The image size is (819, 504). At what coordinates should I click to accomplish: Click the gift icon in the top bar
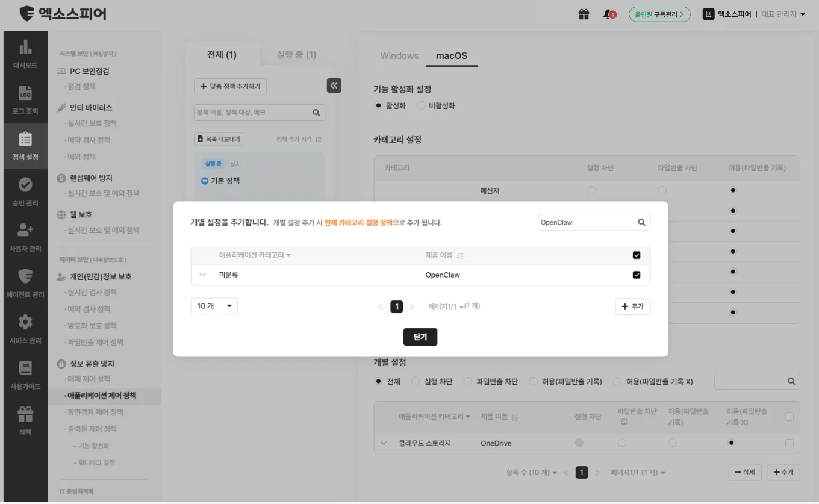coord(583,14)
